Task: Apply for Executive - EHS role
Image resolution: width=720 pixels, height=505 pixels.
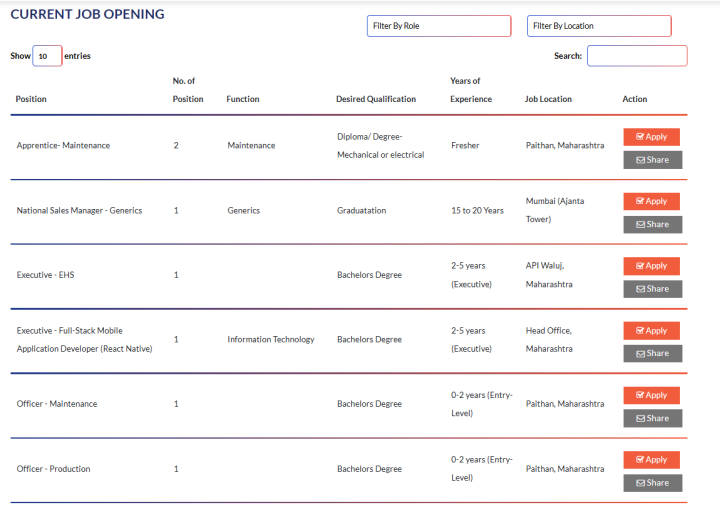Action: click(651, 266)
